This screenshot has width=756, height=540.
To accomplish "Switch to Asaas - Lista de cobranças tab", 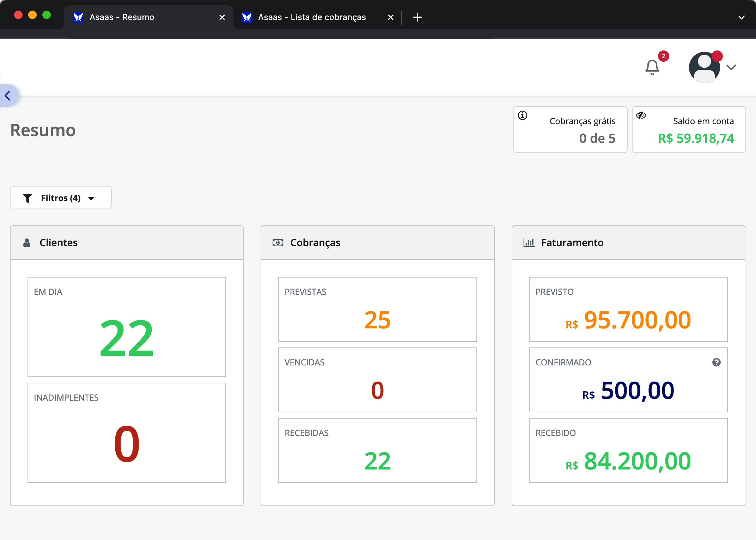I will [312, 17].
